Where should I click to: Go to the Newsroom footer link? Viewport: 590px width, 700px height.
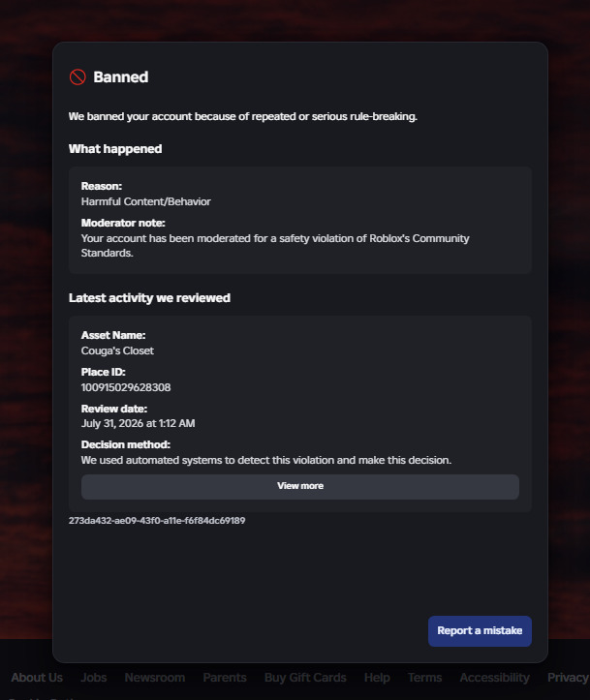point(155,677)
